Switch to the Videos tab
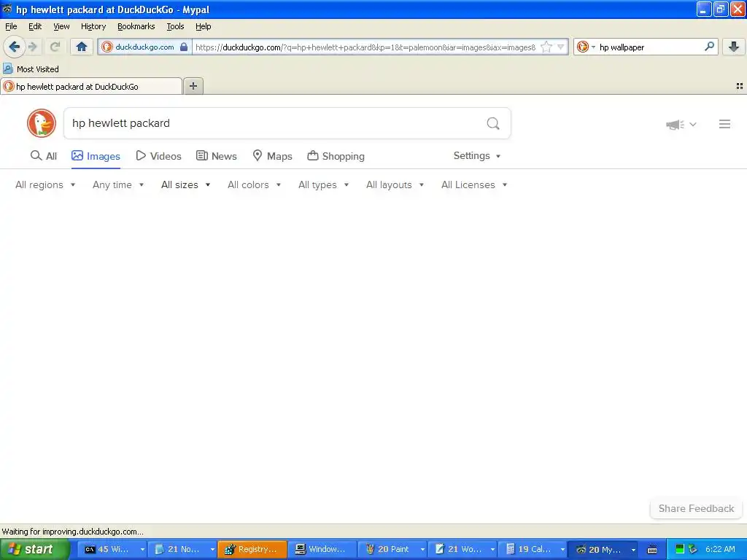This screenshot has width=747, height=560. (158, 156)
